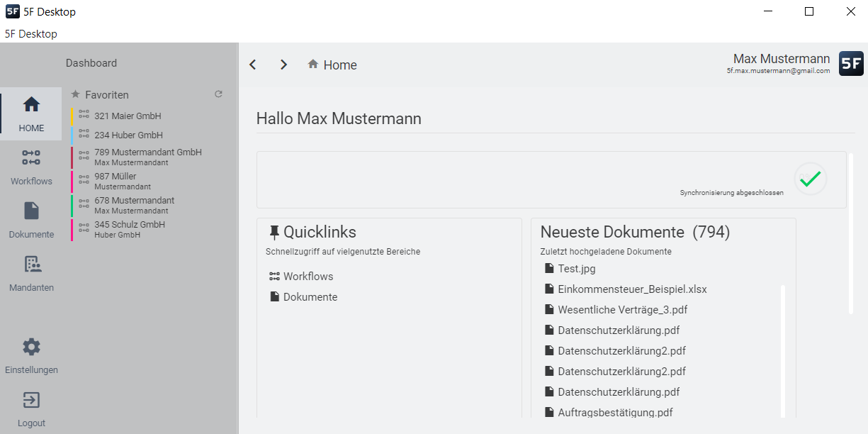Image resolution: width=868 pixels, height=434 pixels.
Task: Click the Dashboard heading in sidebar
Action: 91,63
